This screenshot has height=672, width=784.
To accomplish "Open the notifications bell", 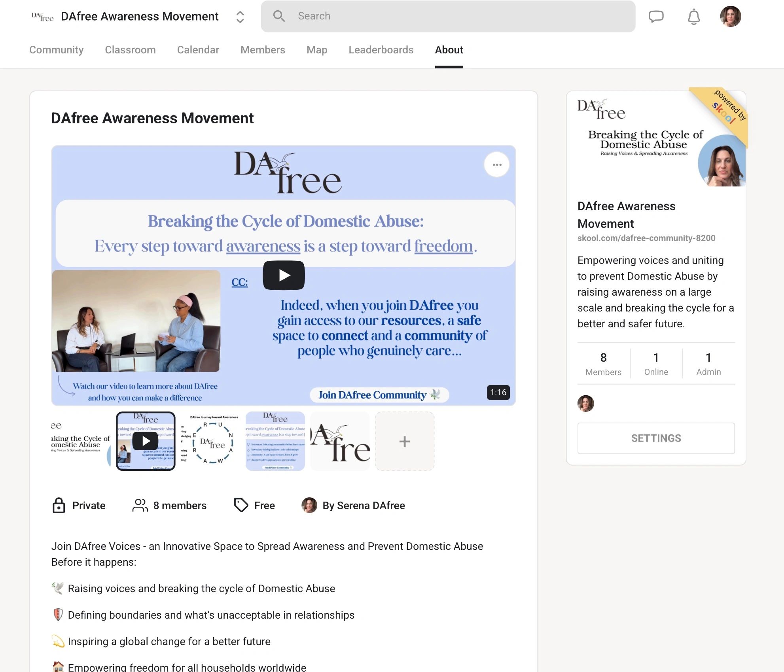I will (x=694, y=17).
